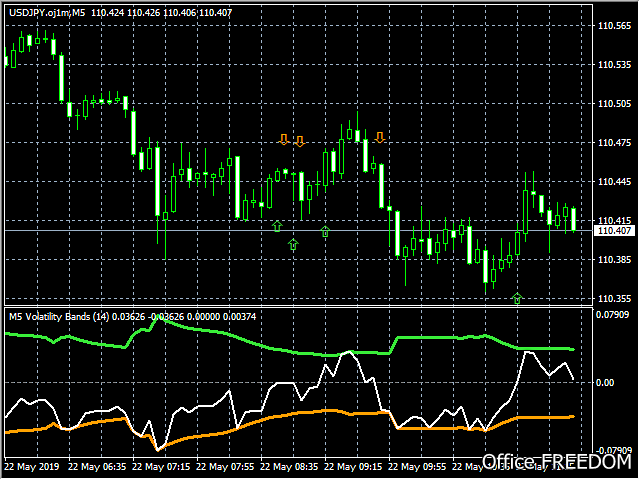Screen dimensions: 640x480
Task: Click the lowest green up arrow near 08:35
Action: (x=293, y=244)
